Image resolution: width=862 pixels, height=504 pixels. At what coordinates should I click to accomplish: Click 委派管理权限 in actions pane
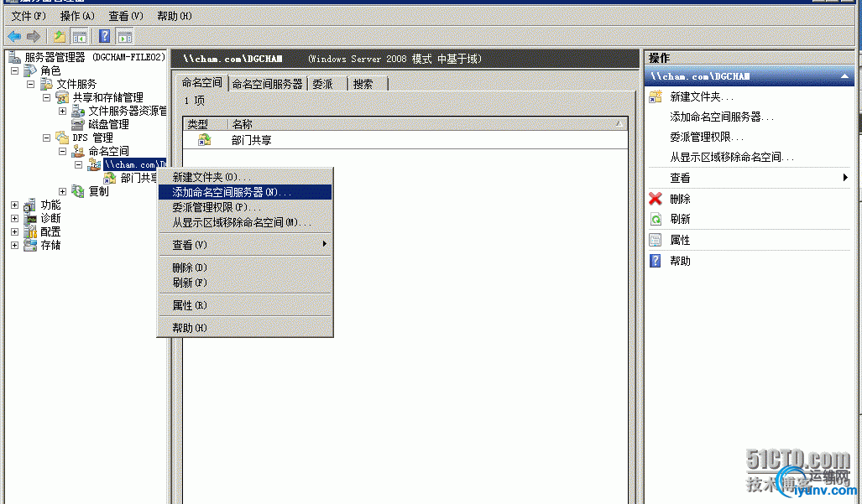[x=707, y=137]
